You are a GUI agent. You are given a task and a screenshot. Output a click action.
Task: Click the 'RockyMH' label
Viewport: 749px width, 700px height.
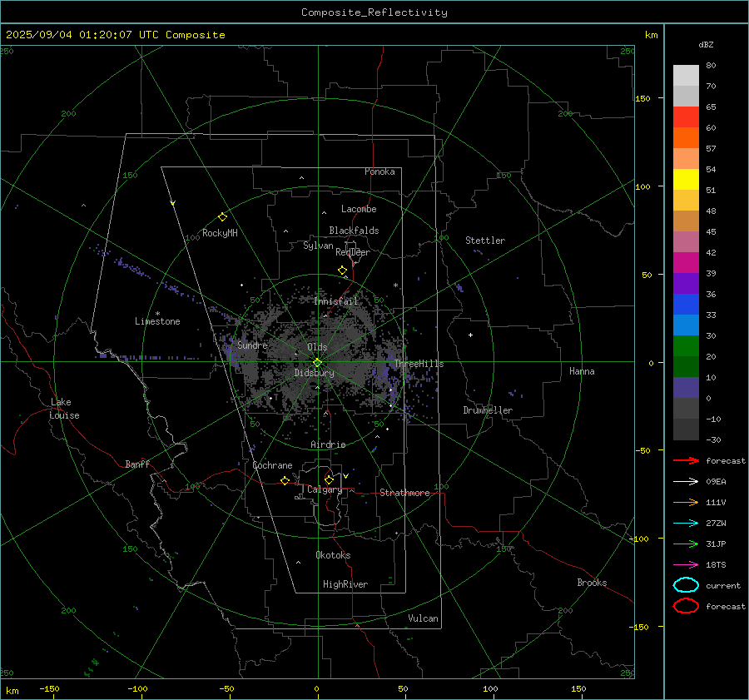(220, 233)
